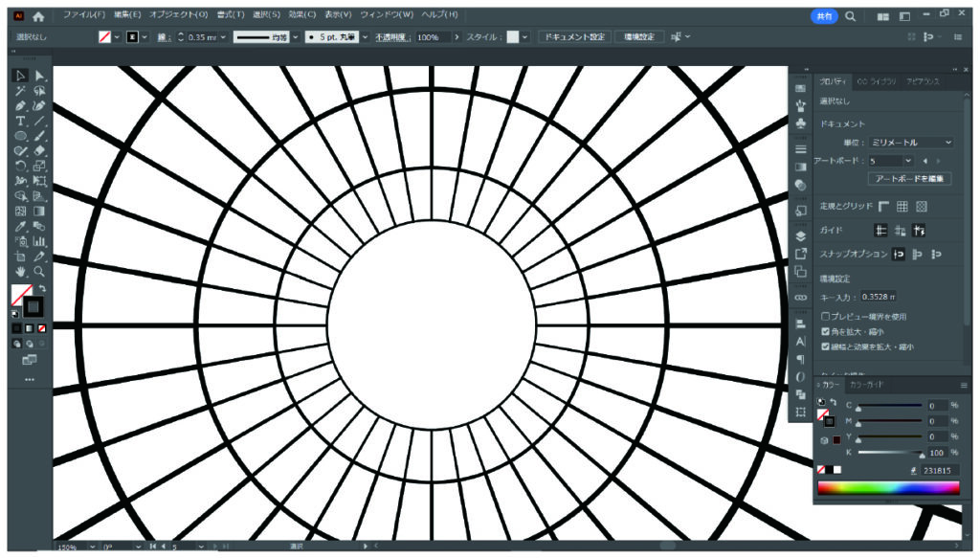Swap fill and stroke arrow in toolbox
Screen dimensions: 980x558
coord(42,288)
